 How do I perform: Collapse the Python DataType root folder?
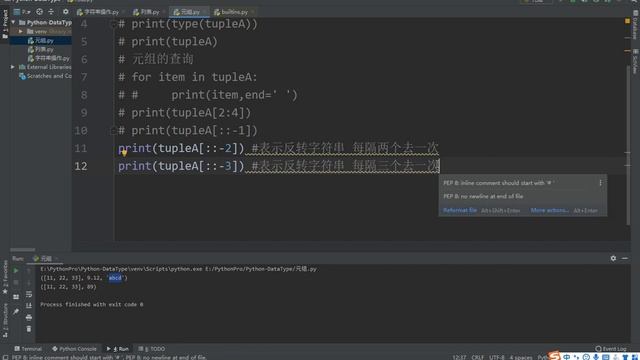pos(13,22)
